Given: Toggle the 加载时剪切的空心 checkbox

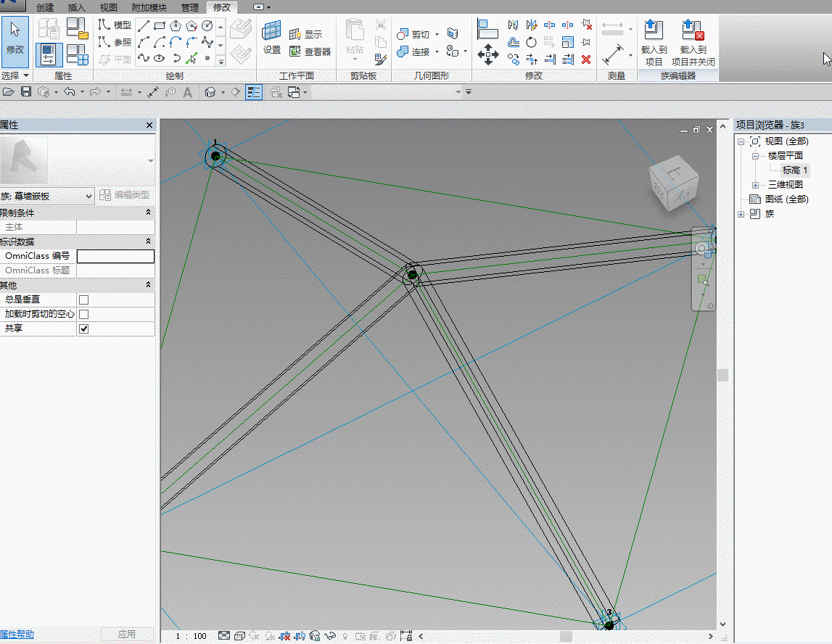Looking at the screenshot, I should pyautogui.click(x=84, y=314).
